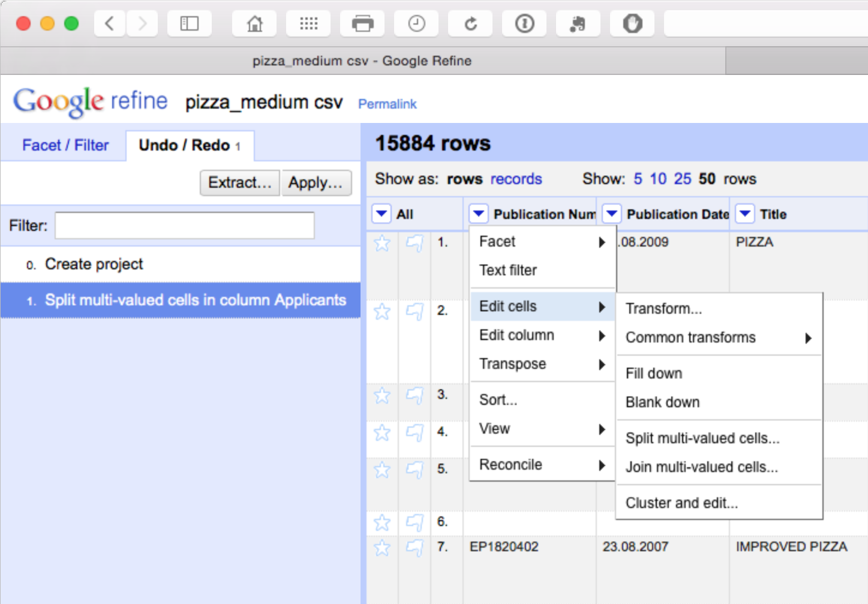The height and width of the screenshot is (604, 868).
Task: Toggle the browser sidebar icon
Action: tap(190, 24)
